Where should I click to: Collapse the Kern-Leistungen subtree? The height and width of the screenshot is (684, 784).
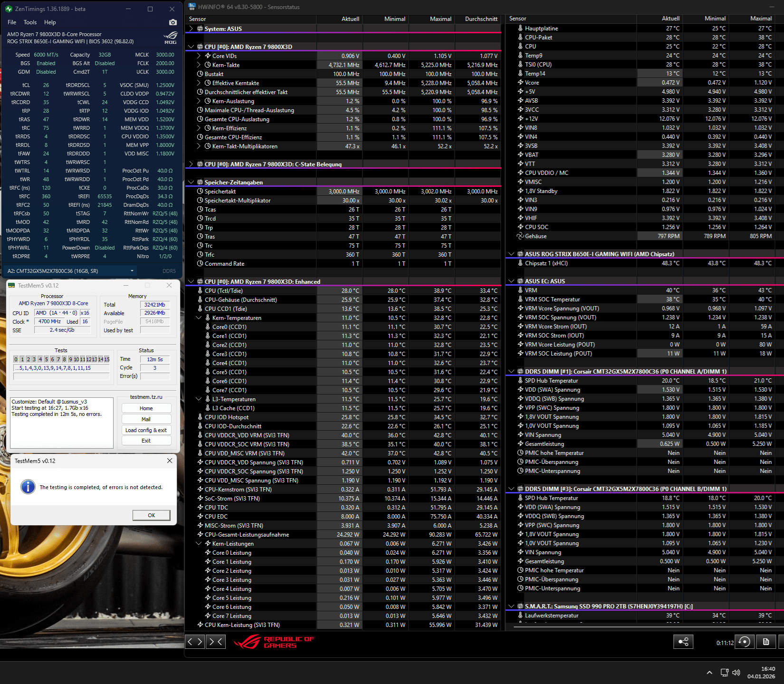[199, 543]
